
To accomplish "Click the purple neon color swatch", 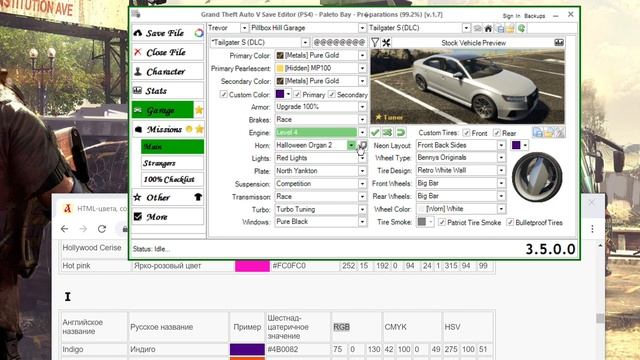I will (516, 145).
